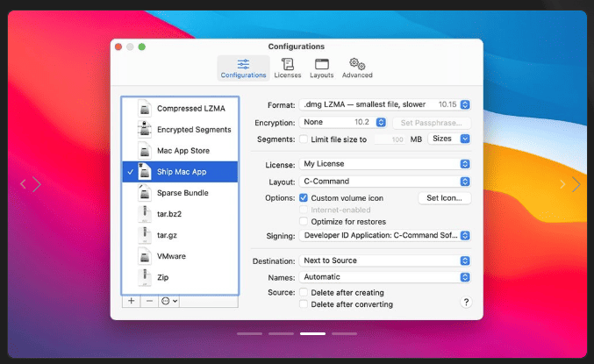The width and height of the screenshot is (594, 364).
Task: Select the Sparse Bundle configuration name
Action: 182,193
